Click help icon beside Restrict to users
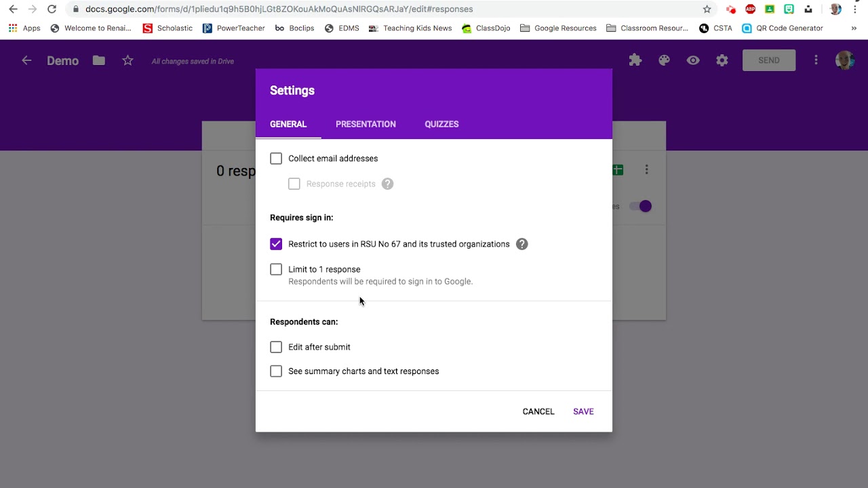Screen dimensions: 868x488 pos(521,244)
